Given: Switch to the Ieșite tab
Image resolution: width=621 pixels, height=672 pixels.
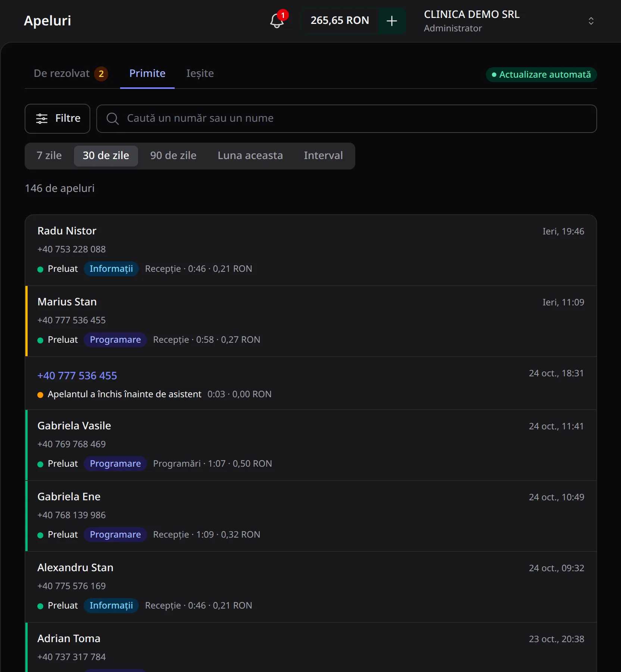Looking at the screenshot, I should pos(200,74).
